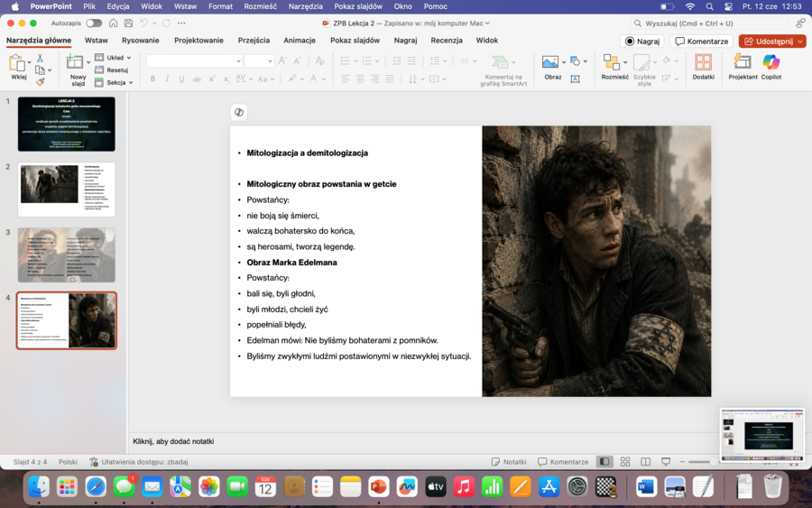
Task: Click the Reading view icon
Action: click(x=645, y=461)
